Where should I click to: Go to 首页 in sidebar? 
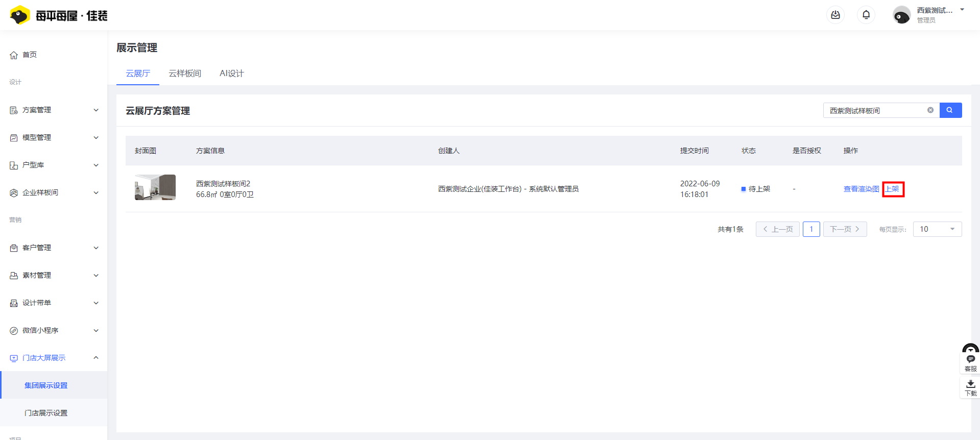30,55
